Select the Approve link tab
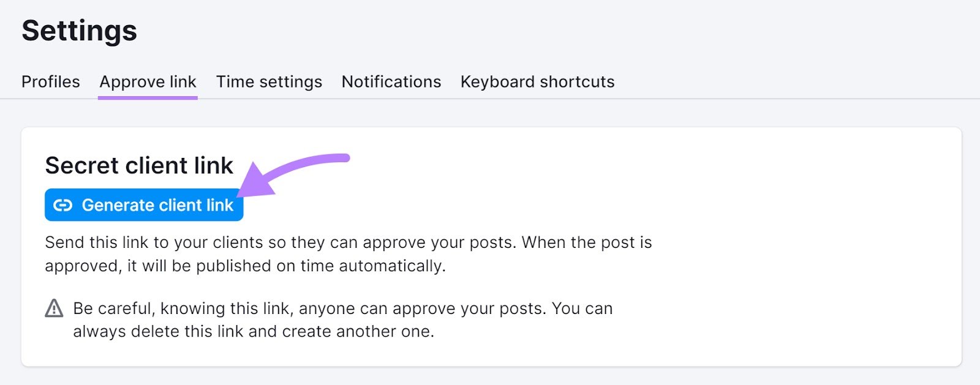Screen dimensions: 980x385 [148, 81]
